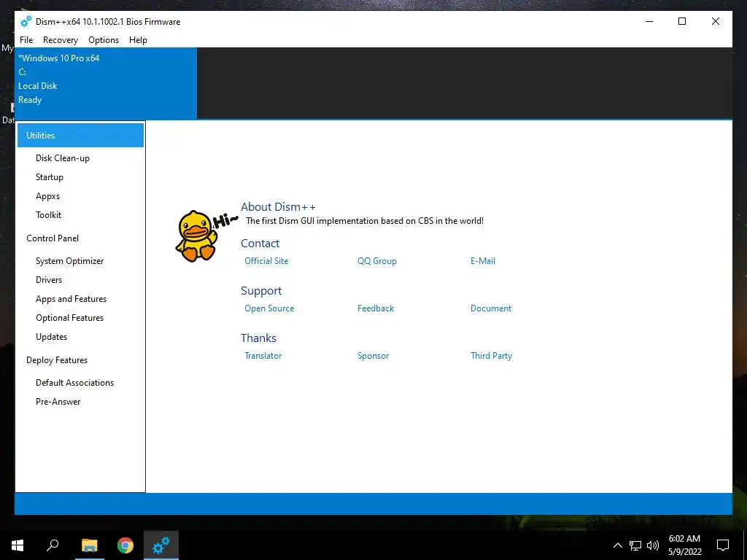Click the taskbar search icon
This screenshot has height=560, width=747.
[53, 545]
